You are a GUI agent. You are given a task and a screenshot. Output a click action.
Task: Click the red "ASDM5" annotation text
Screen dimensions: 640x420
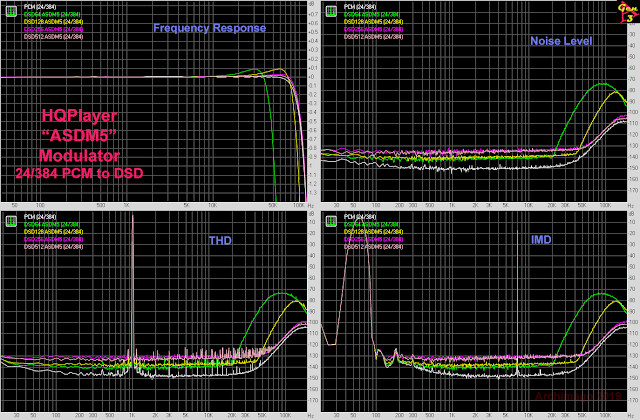tap(80, 136)
